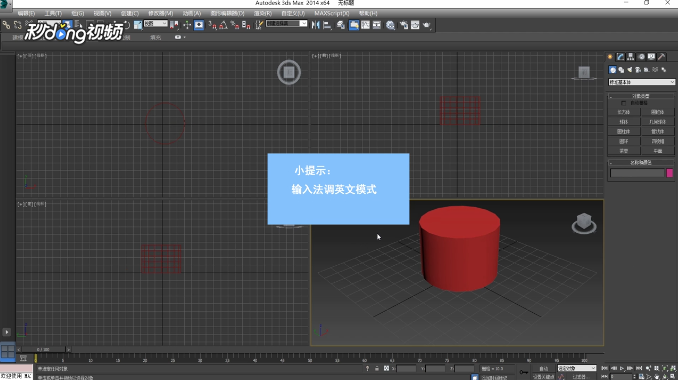Switch to the Create panel tab
678x380 pixels.
coord(610,57)
